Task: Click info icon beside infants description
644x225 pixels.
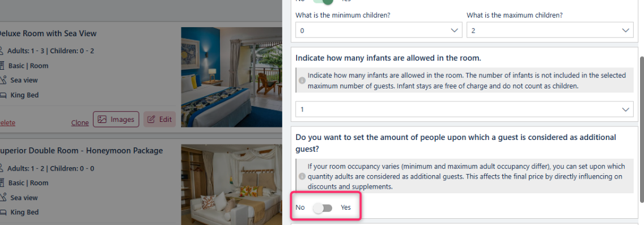Action: (x=302, y=81)
